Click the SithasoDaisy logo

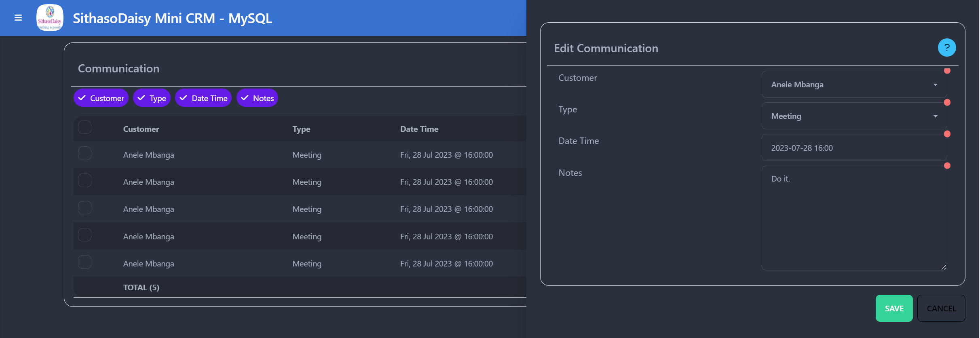(50, 18)
